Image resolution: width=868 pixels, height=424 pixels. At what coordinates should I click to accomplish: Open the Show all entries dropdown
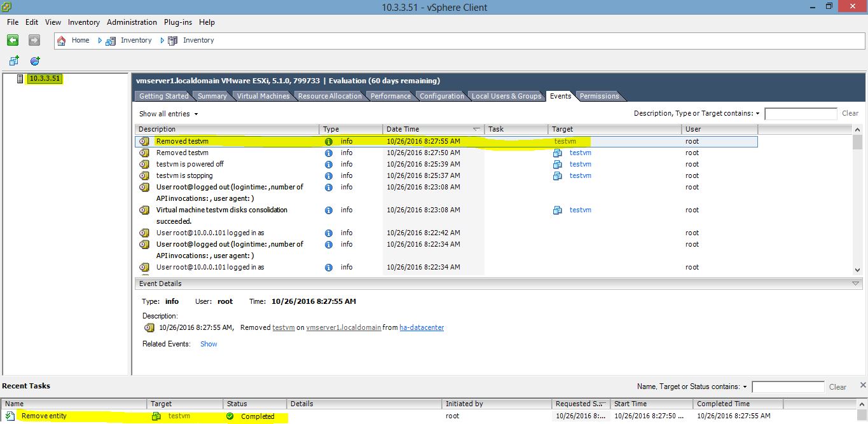(x=169, y=114)
